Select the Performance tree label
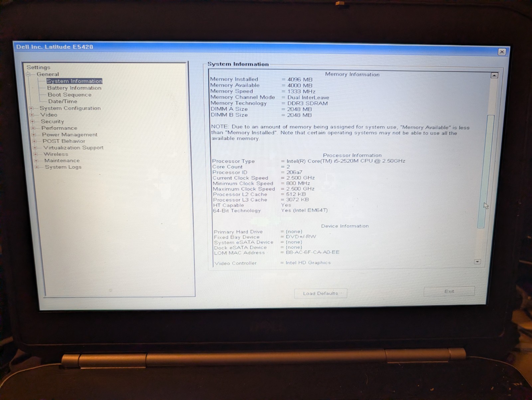532x400 pixels. 59,128
